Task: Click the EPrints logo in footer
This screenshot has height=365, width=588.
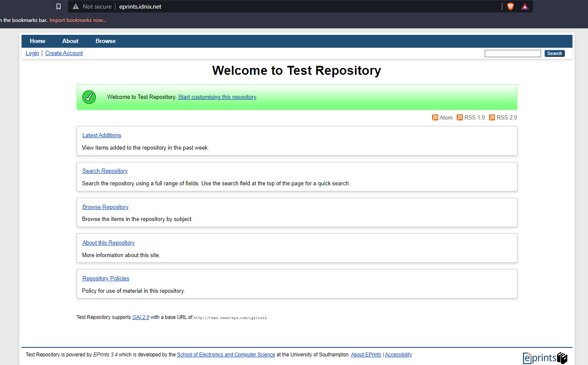Action: [x=545, y=358]
